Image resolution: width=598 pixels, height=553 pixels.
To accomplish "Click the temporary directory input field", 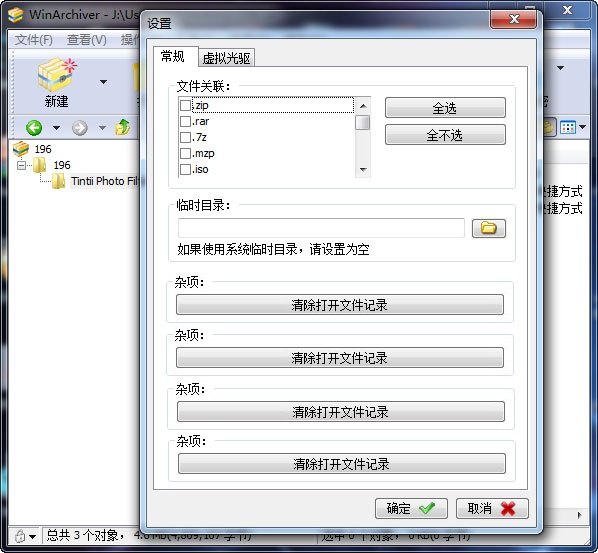I will (x=321, y=228).
